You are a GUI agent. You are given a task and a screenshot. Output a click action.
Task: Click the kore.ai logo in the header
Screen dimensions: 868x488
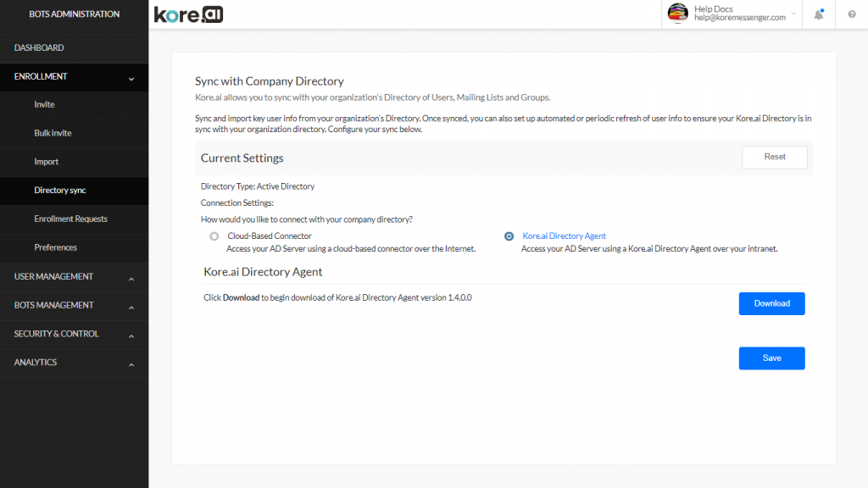click(188, 14)
